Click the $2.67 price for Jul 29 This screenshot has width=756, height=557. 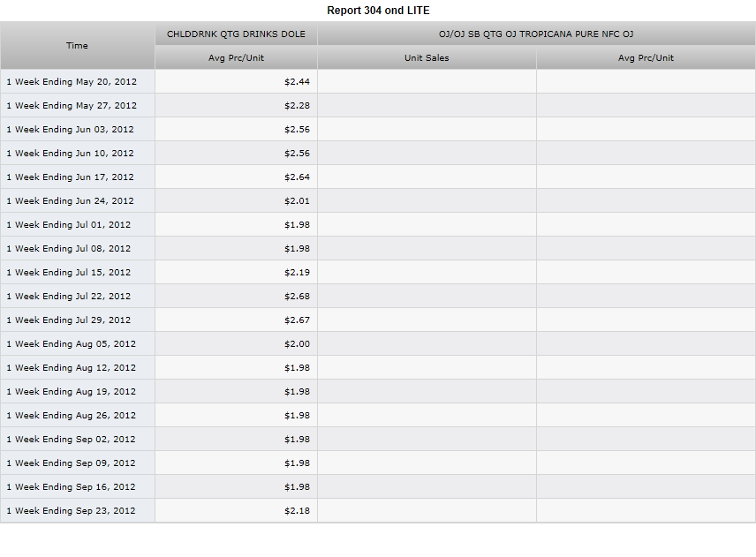(297, 320)
